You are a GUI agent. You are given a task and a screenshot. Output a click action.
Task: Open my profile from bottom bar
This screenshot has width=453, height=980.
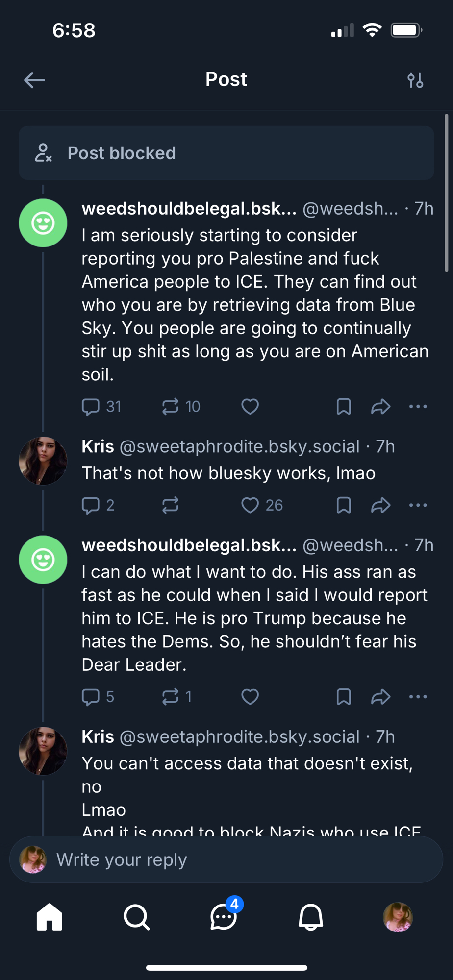point(398,917)
